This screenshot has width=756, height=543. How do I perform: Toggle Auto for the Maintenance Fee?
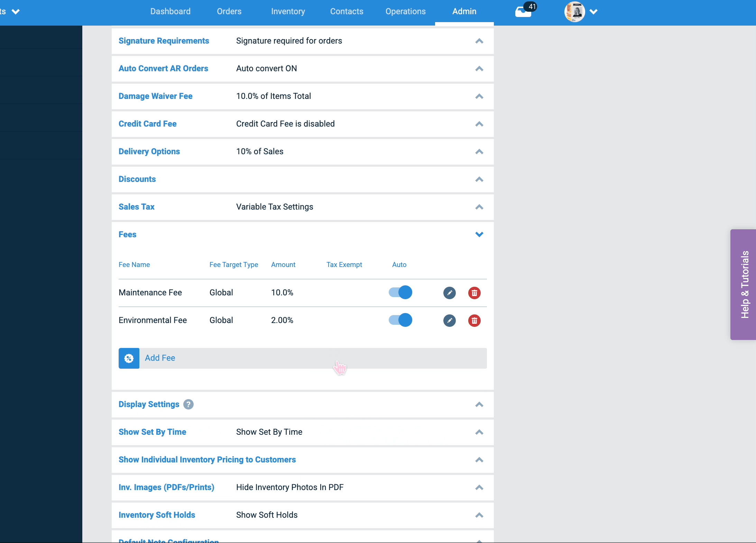(x=400, y=293)
